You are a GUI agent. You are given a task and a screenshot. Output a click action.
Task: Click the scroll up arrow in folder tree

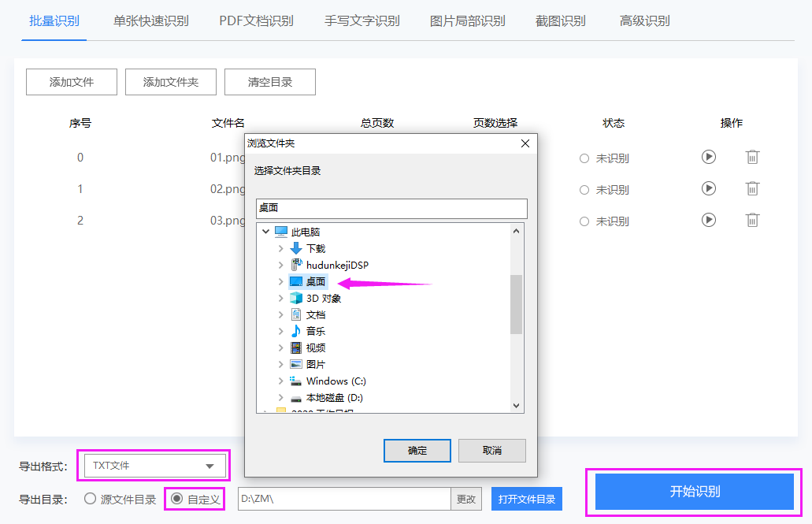click(x=516, y=231)
